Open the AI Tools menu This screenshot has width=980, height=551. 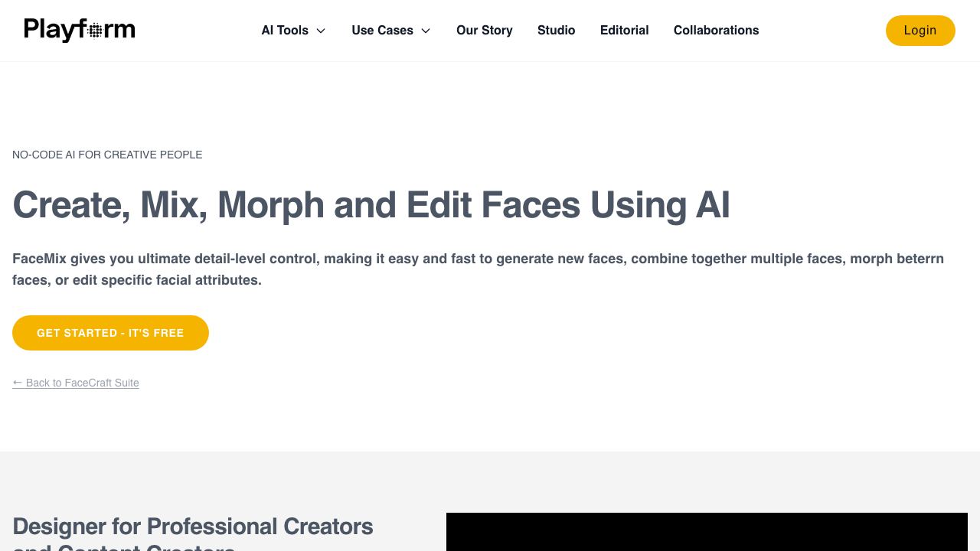point(293,31)
